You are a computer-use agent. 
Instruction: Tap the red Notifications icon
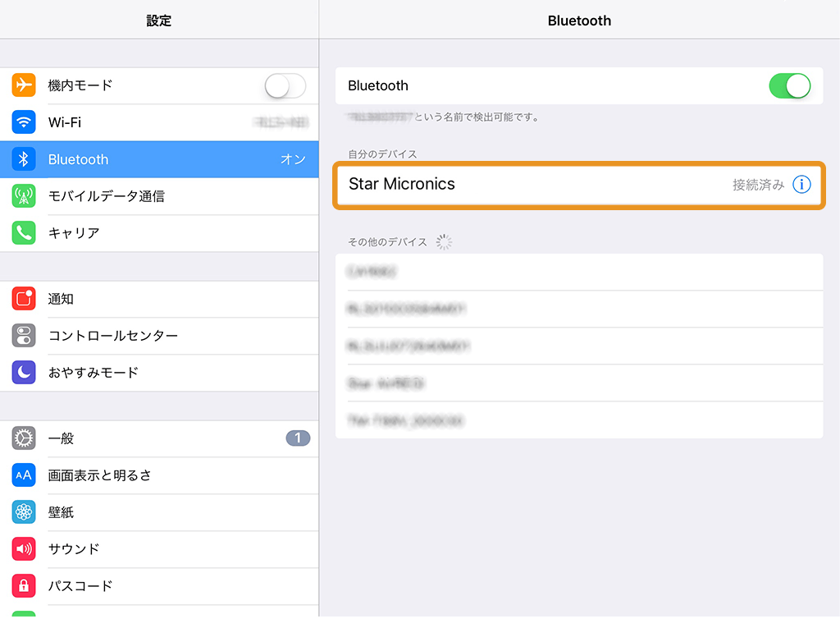24,299
